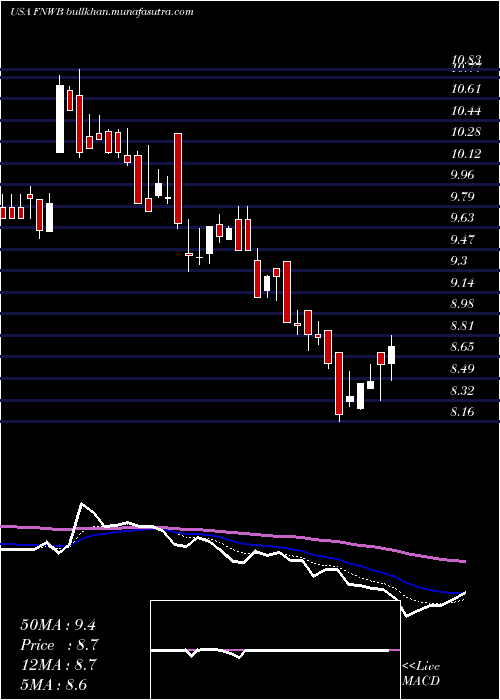Image resolution: width=500 pixels, height=700 pixels.
Task: Select the 12MA : 8.7 readout
Action: pos(59,664)
